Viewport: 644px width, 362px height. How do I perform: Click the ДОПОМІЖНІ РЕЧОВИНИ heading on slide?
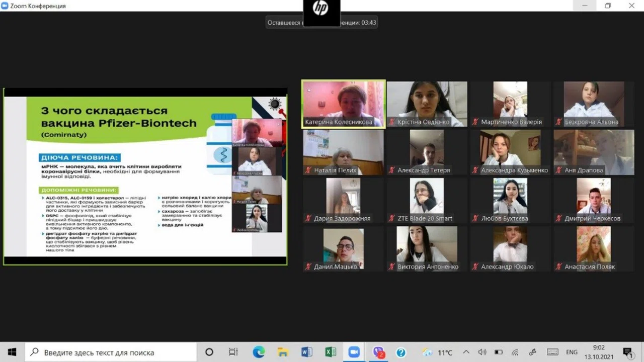tap(79, 190)
